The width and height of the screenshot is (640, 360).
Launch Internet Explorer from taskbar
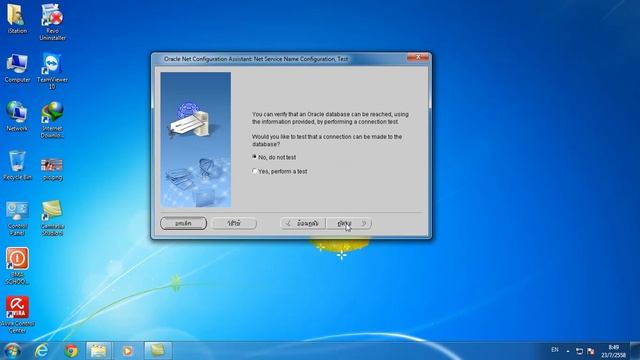coord(41,351)
